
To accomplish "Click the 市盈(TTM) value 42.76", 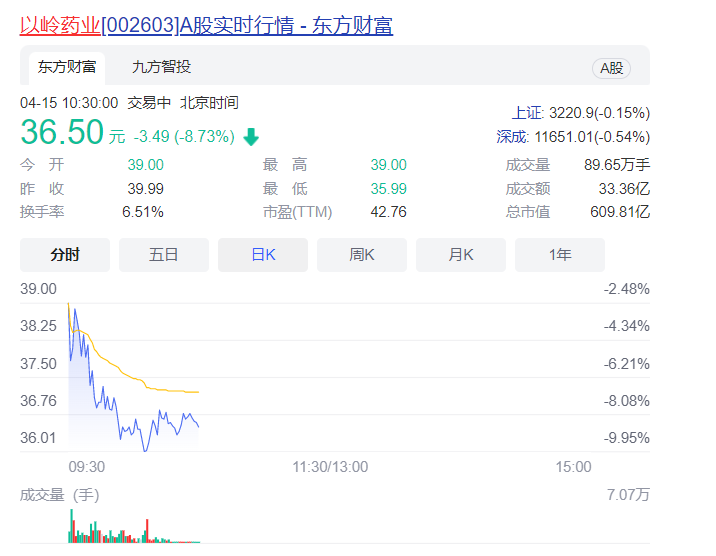I will point(388,212).
